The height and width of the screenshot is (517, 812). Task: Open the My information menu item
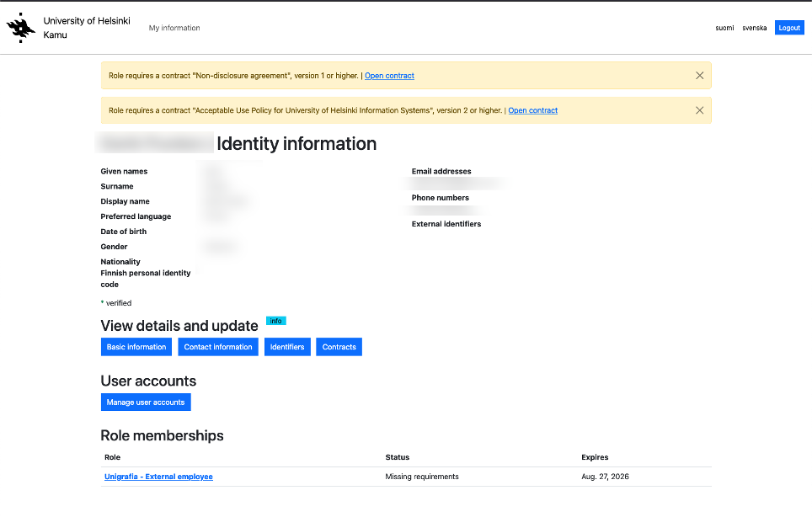174,28
